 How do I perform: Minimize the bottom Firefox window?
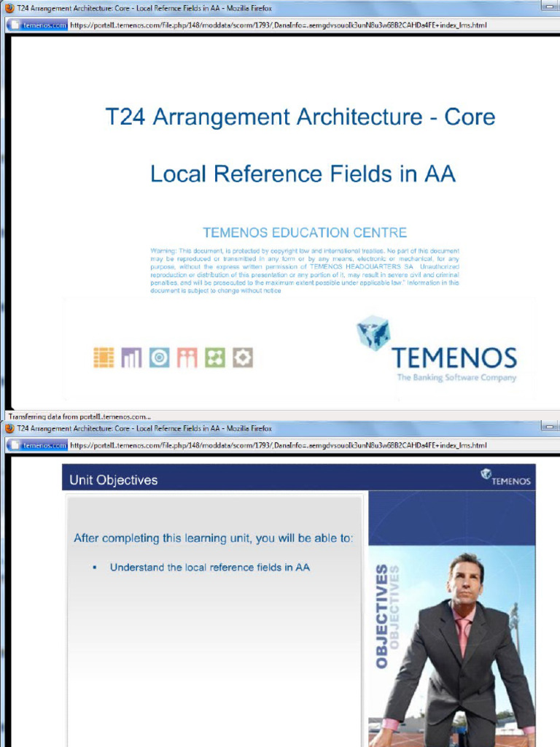click(551, 426)
